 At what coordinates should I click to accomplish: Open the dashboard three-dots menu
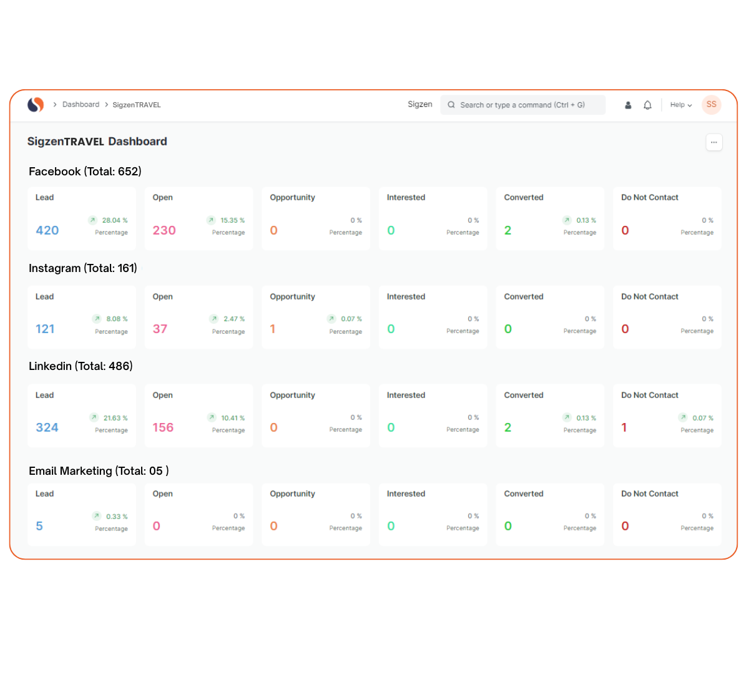coord(713,142)
